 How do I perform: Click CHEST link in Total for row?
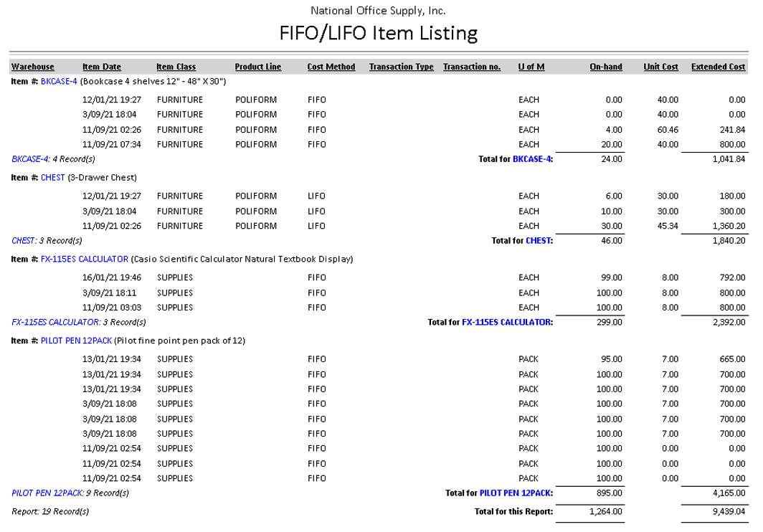539,241
